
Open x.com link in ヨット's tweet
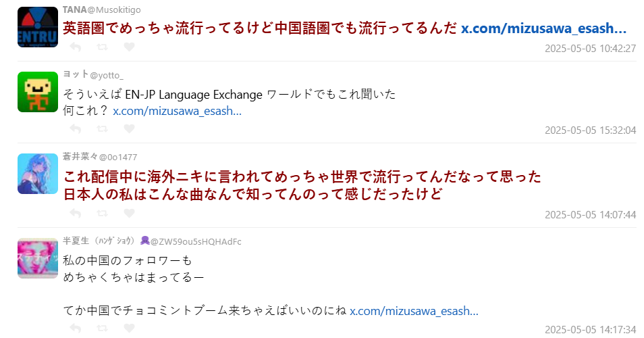(177, 111)
